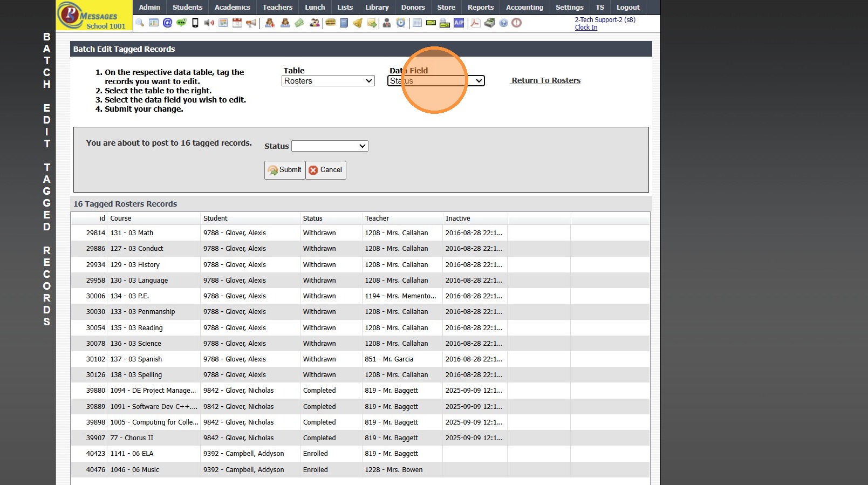
Task: Open the Admin menu
Action: (x=149, y=7)
